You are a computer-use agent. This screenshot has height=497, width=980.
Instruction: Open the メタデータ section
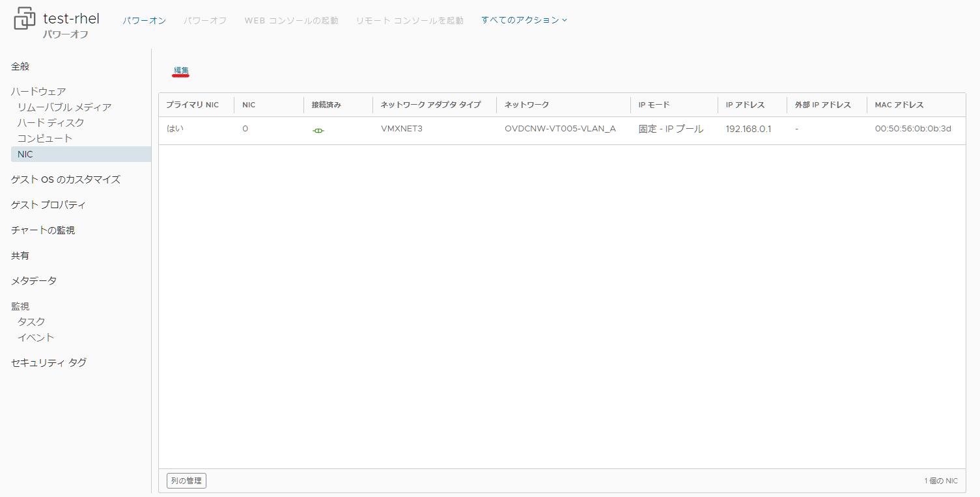coord(34,281)
